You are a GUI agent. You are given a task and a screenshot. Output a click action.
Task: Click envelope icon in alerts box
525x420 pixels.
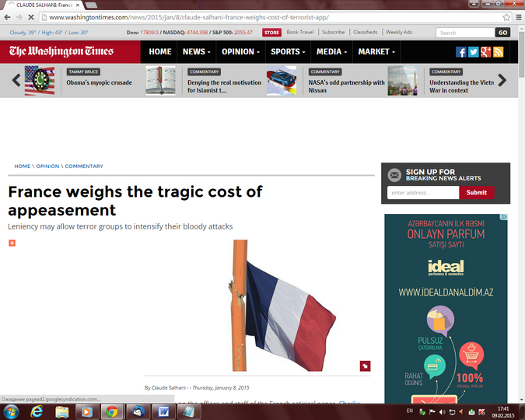coord(394,175)
